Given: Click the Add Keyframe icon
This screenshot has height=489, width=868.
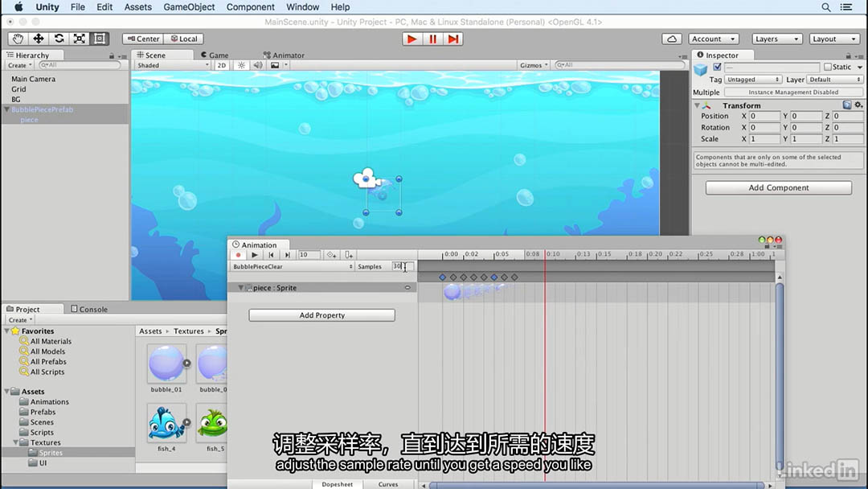Looking at the screenshot, I should click(331, 255).
